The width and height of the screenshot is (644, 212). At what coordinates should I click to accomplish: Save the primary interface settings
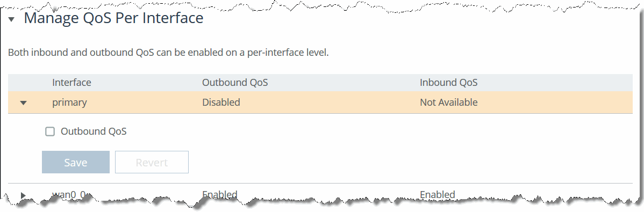pyautogui.click(x=76, y=162)
